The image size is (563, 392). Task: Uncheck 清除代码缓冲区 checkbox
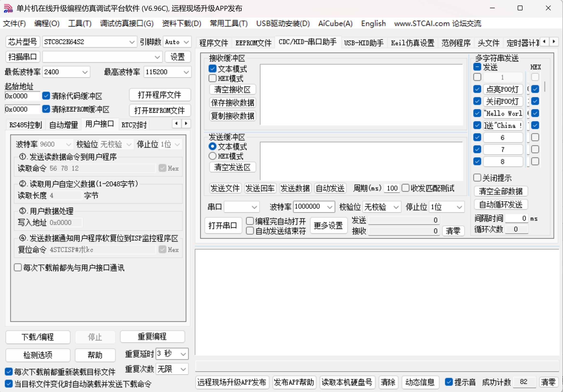point(46,96)
